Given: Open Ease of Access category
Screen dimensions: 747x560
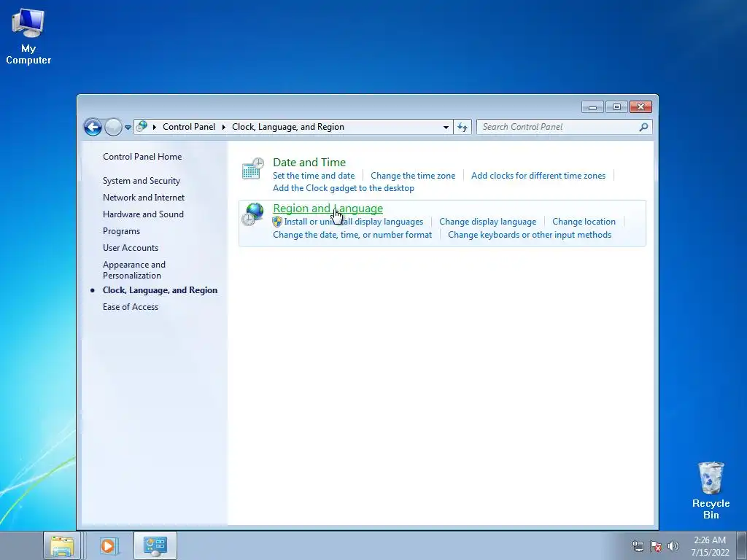Looking at the screenshot, I should point(130,307).
